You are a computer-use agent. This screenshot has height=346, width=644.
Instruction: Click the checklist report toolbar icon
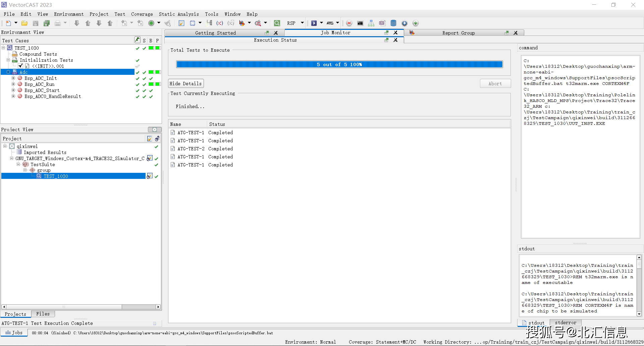coord(181,23)
